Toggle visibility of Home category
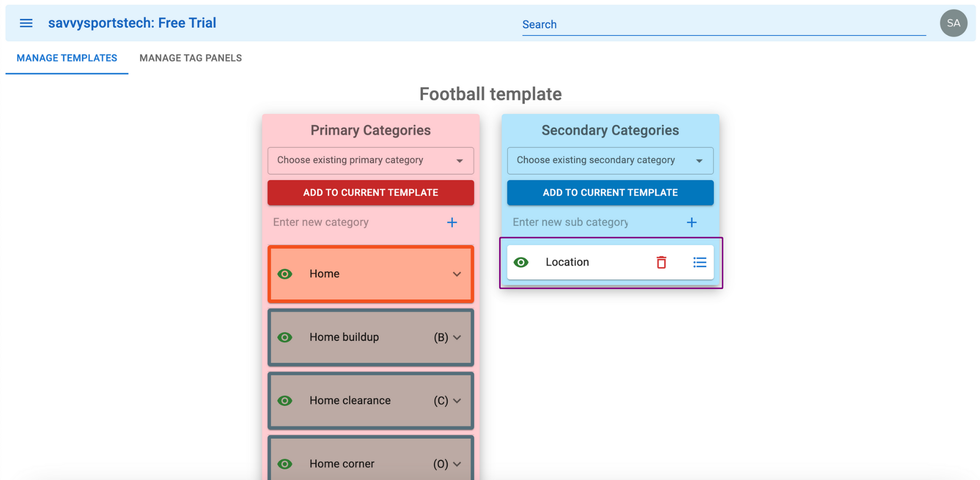Image resolution: width=980 pixels, height=480 pixels. click(x=285, y=274)
